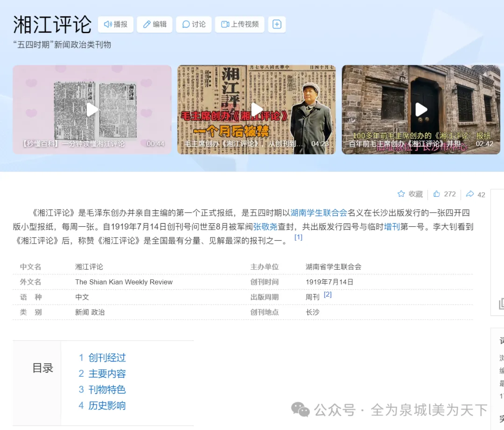Jump to 创刊经过 in the catalog
This screenshot has width=504, height=430.
tap(106, 357)
